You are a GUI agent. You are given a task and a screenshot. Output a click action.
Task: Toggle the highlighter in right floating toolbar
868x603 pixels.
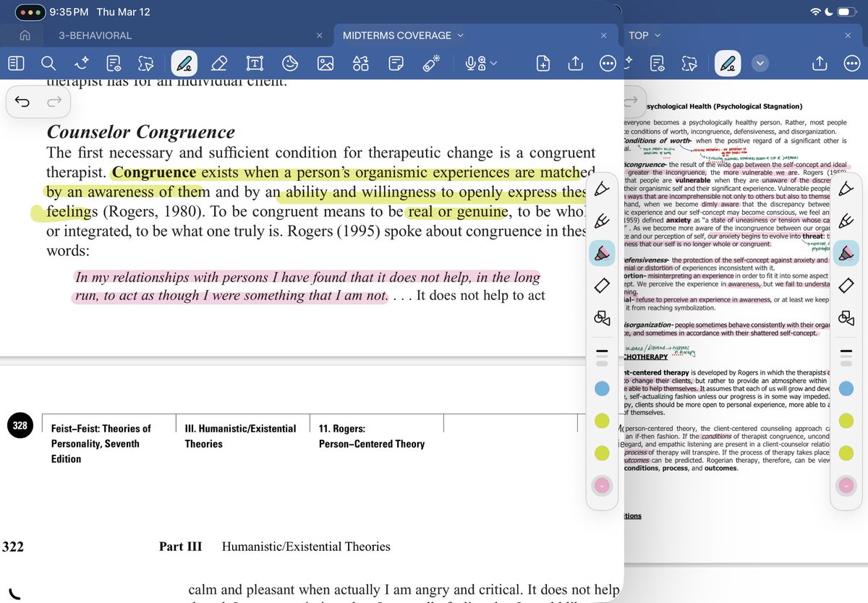click(846, 252)
